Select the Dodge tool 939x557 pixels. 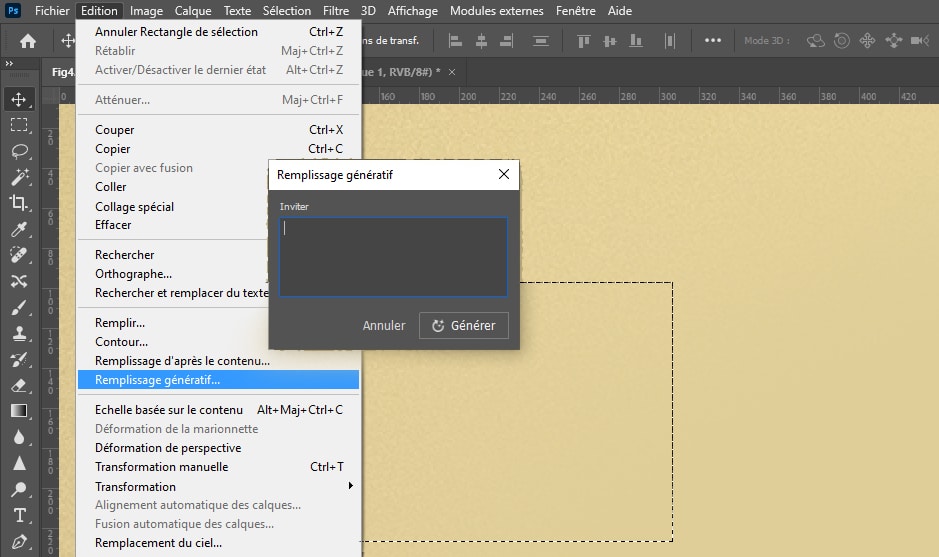tap(19, 489)
